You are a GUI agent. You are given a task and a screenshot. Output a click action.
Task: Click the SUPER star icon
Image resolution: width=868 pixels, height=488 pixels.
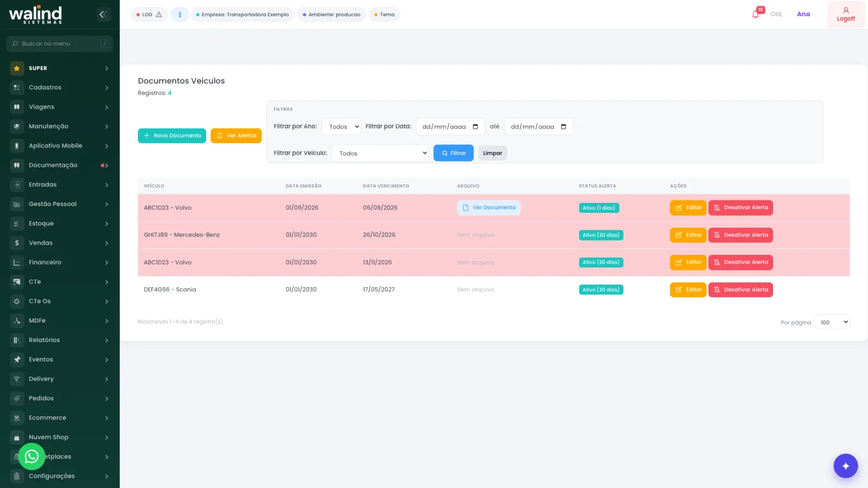click(17, 68)
